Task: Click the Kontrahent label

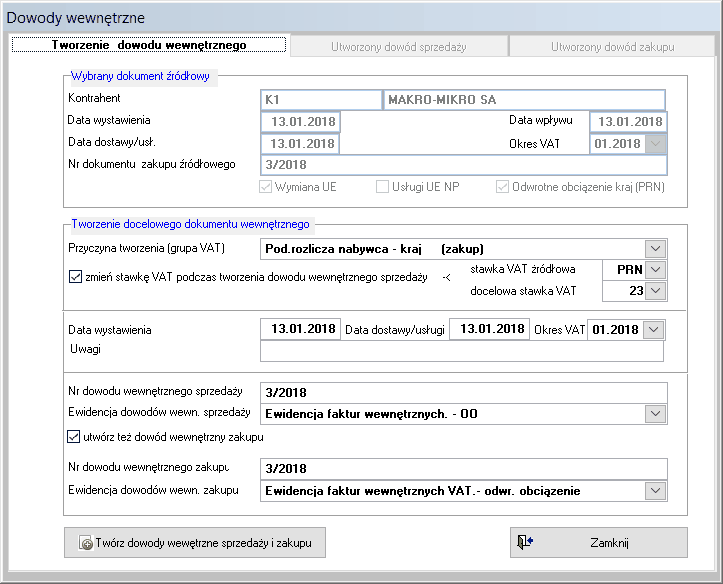Action: pyautogui.click(x=94, y=98)
